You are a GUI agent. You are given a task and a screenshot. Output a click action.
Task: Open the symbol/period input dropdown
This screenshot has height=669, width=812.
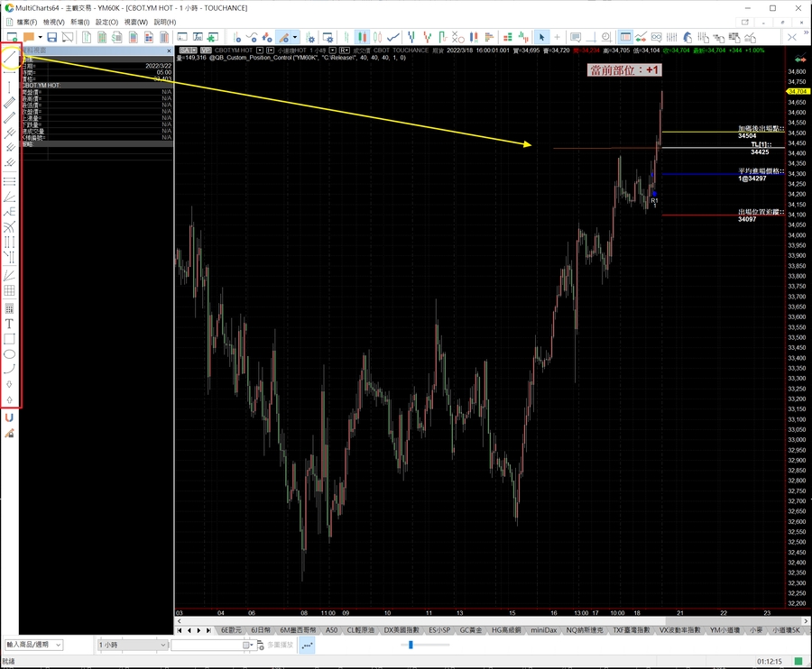[33, 645]
